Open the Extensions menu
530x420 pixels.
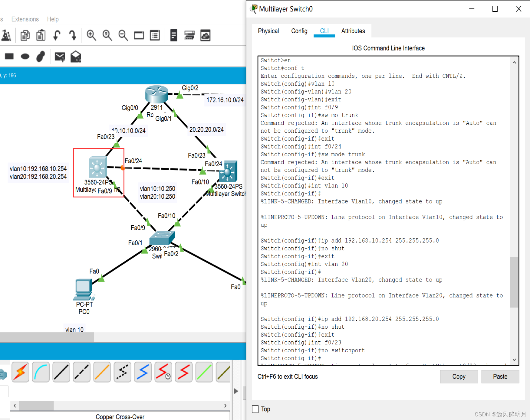point(25,19)
